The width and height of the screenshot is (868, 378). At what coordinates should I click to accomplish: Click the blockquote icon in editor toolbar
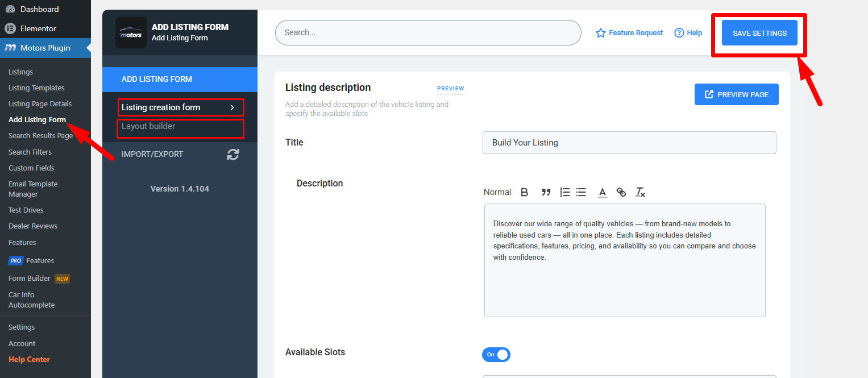tap(546, 192)
